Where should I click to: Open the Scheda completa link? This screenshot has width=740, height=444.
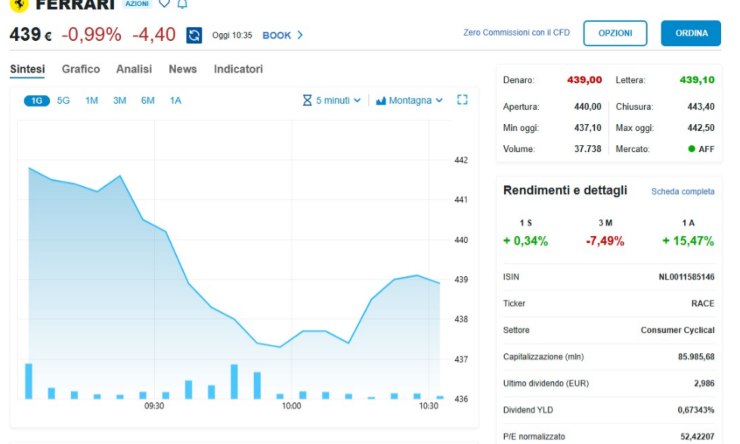pyautogui.click(x=682, y=192)
